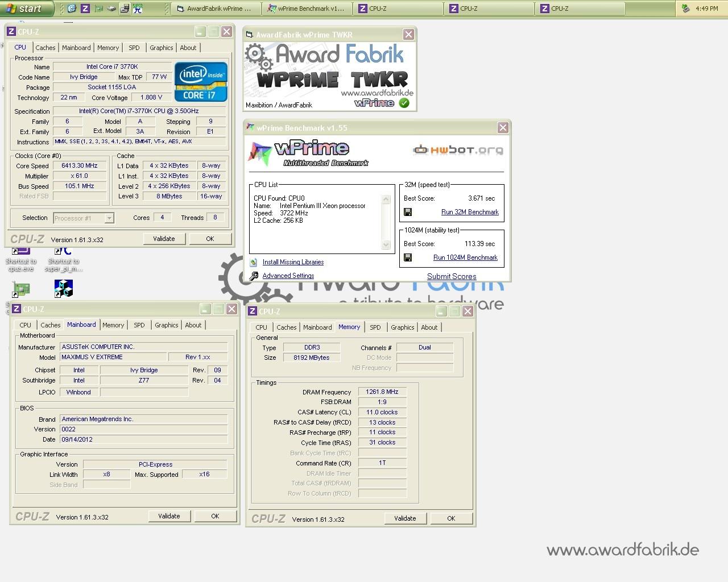This screenshot has height=582, width=728.
Task: Click the save icon for 32M score
Action: [408, 212]
